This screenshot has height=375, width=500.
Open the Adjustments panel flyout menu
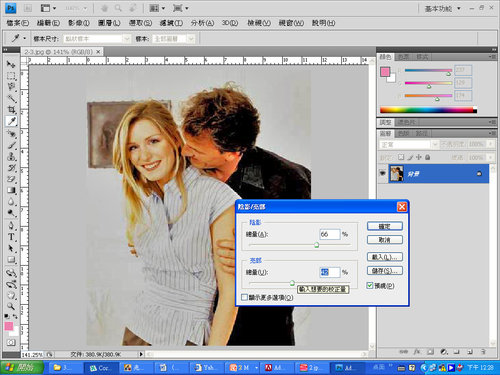(x=492, y=122)
